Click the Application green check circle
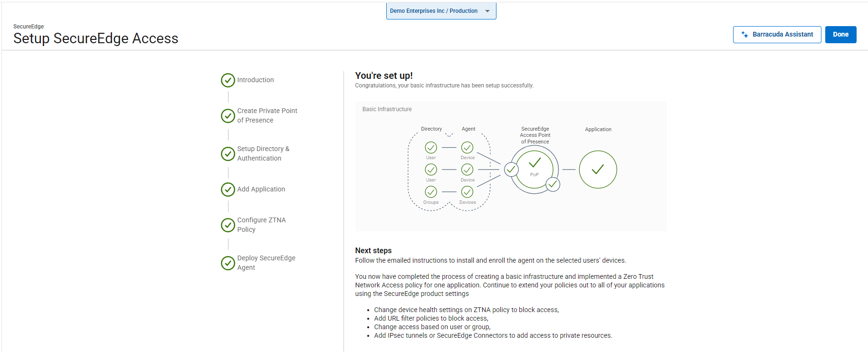868x352 pixels. 598,170
